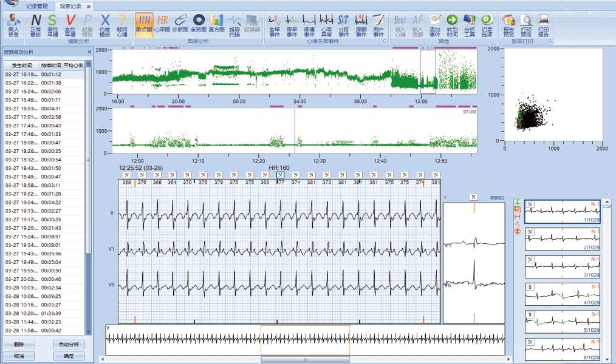Open the 直方图 histogram view
The width and height of the screenshot is (616, 364).
pos(217,25)
